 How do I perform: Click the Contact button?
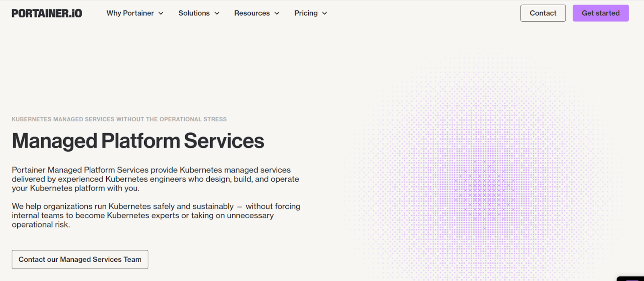[543, 13]
